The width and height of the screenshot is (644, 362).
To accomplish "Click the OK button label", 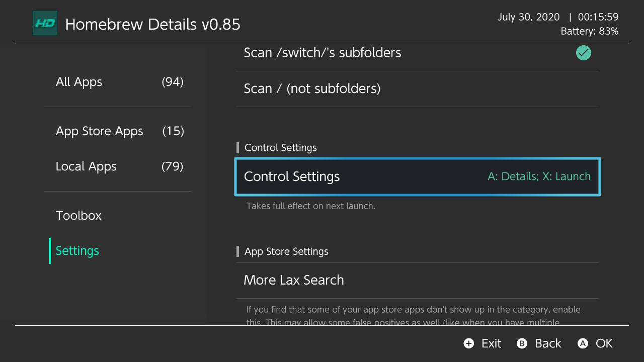I will click(x=604, y=343).
